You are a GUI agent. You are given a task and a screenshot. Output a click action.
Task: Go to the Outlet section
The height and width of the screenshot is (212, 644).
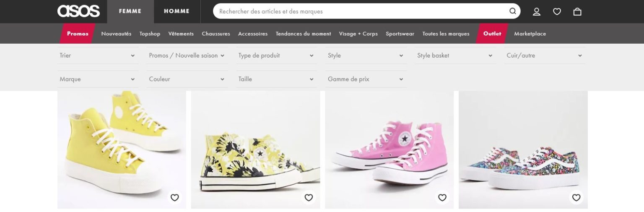[x=492, y=34]
